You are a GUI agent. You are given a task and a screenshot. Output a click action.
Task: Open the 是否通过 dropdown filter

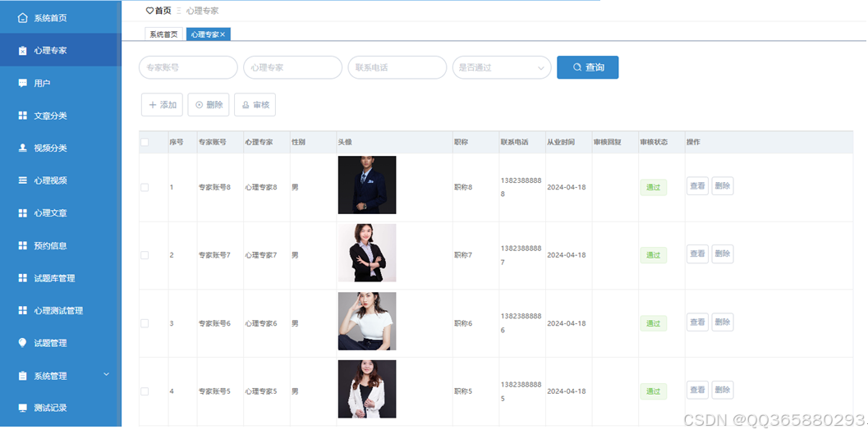(502, 67)
